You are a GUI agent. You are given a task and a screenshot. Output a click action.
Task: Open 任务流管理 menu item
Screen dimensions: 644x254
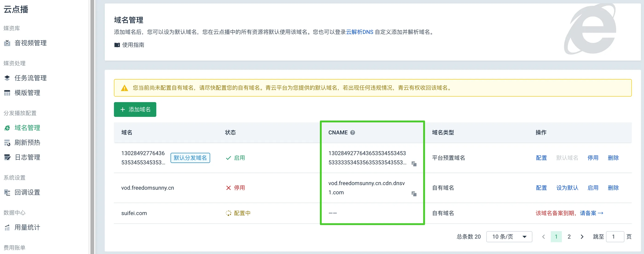coord(31,78)
